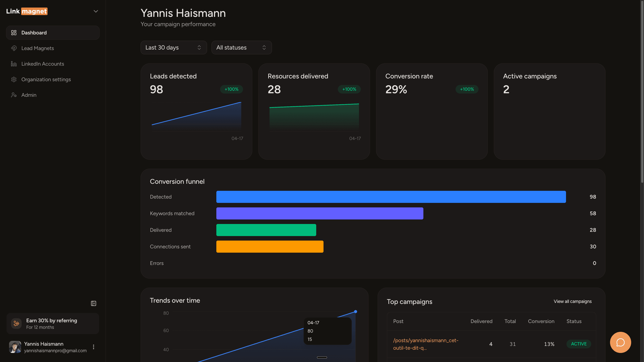Expand the Link magnet workspace chevron

point(96,11)
